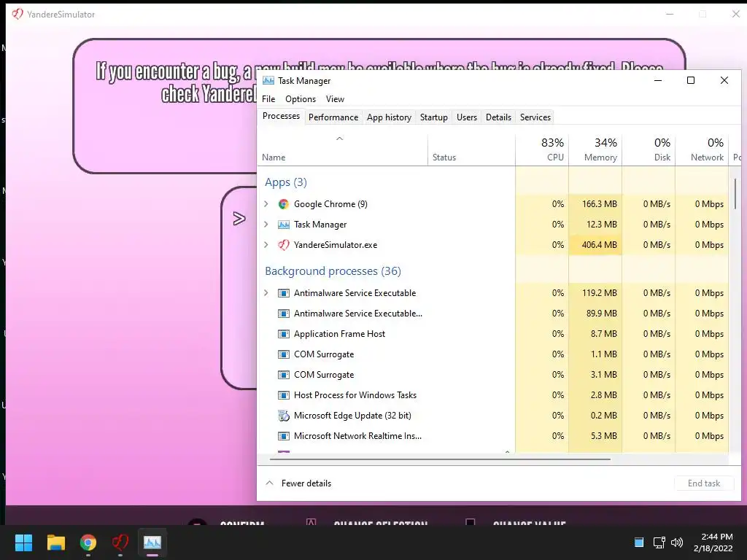This screenshot has height=560, width=747.
Task: Switch to YandereSimulator taskbar icon
Action: tap(120, 542)
